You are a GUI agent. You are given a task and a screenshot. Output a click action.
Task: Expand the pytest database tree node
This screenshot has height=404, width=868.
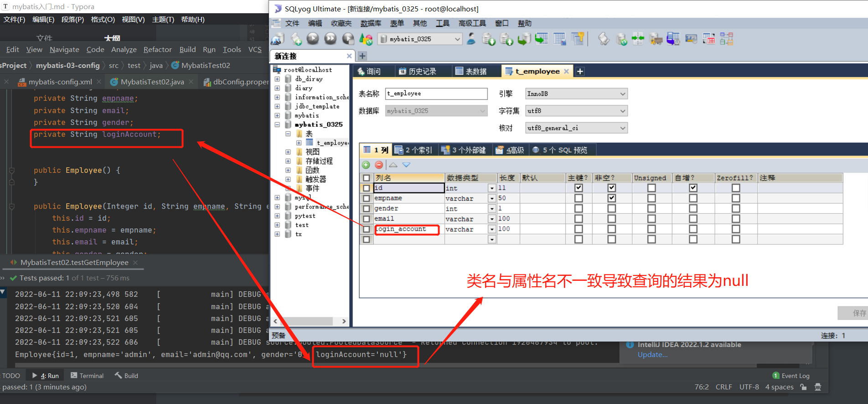coord(277,216)
